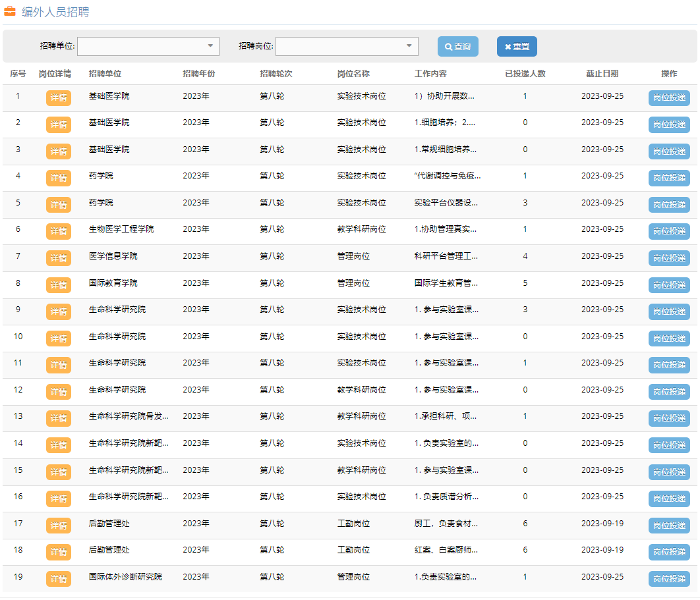Click 岗位投递 on row 17 后勤管理处
This screenshot has height=600, width=700.
(669, 526)
